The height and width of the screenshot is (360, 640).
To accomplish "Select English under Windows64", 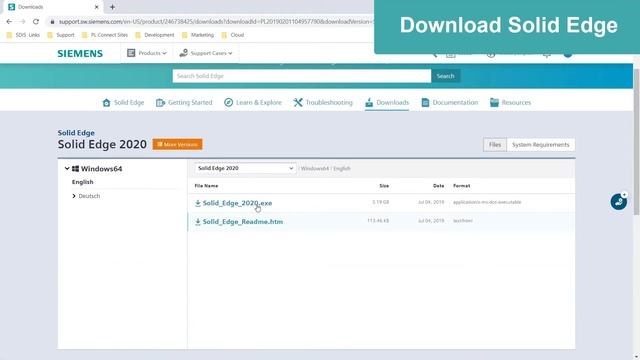I will point(82,182).
